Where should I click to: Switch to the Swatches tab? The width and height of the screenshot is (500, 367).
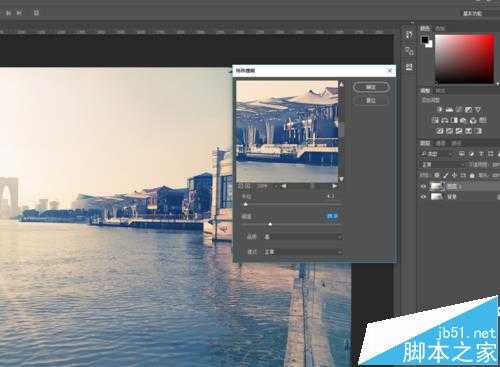pyautogui.click(x=440, y=29)
